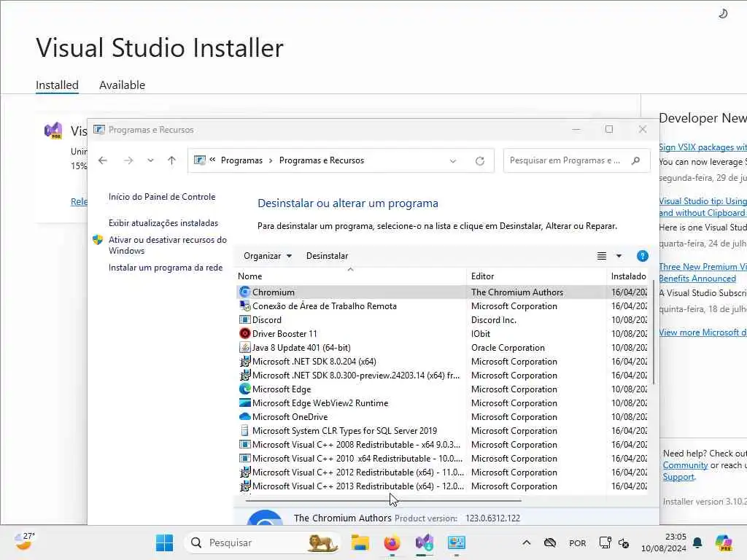
Task: Select Conexão de Área de Trabalho Remota entry
Action: tap(324, 306)
